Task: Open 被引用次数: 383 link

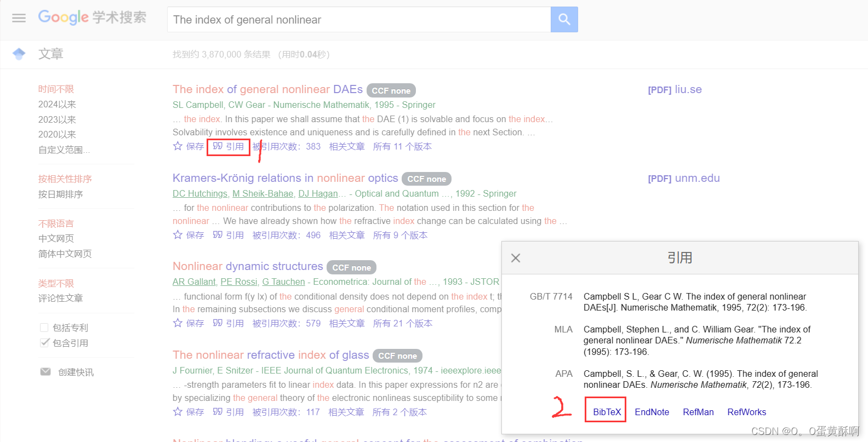Action: click(286, 146)
